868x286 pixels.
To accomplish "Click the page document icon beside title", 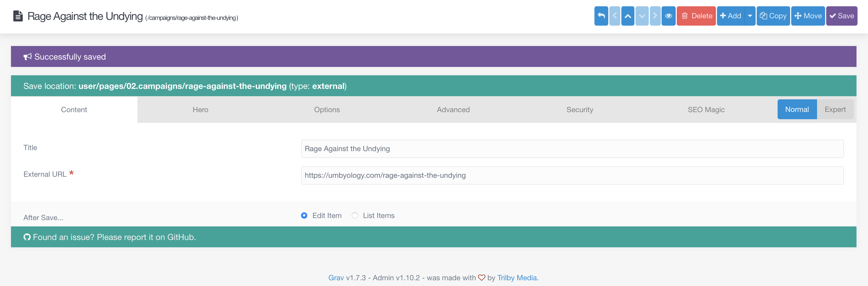I will [x=18, y=16].
